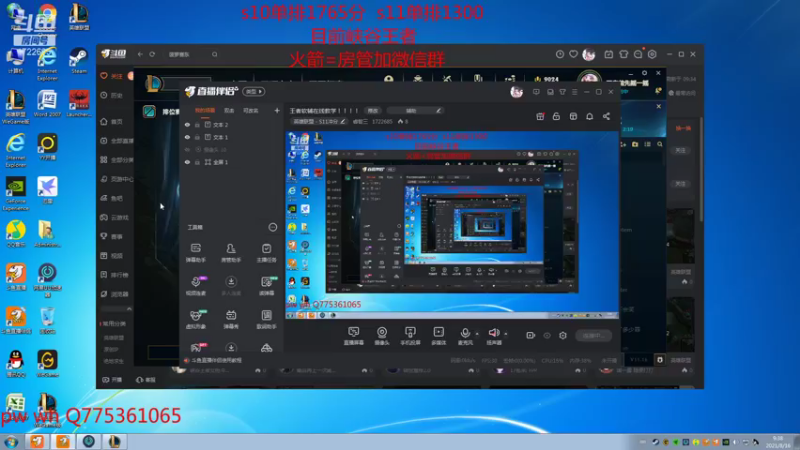This screenshot has width=800, height=450.
Task: Open 历史 history in Douyu sidebar
Action: [112, 95]
